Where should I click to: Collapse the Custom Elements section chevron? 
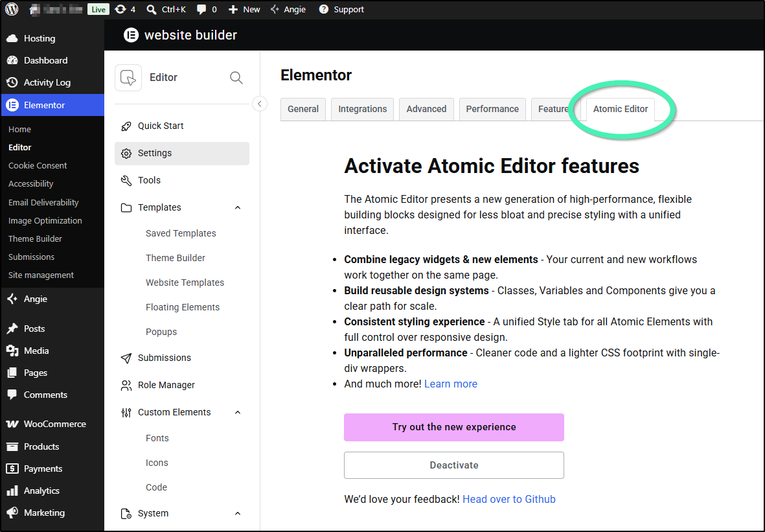(238, 412)
